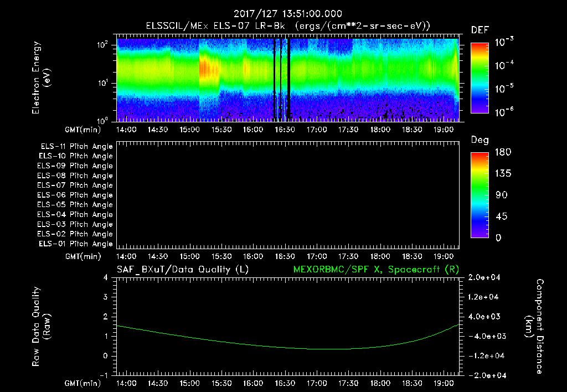
Task: Click the 4 tick on Raw Data Quality axis
Action: [x=106, y=277]
